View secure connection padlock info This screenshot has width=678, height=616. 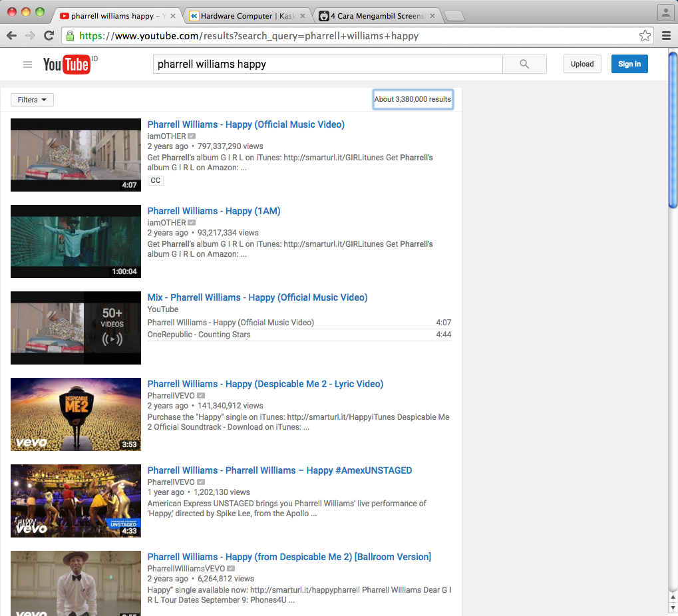click(70, 36)
